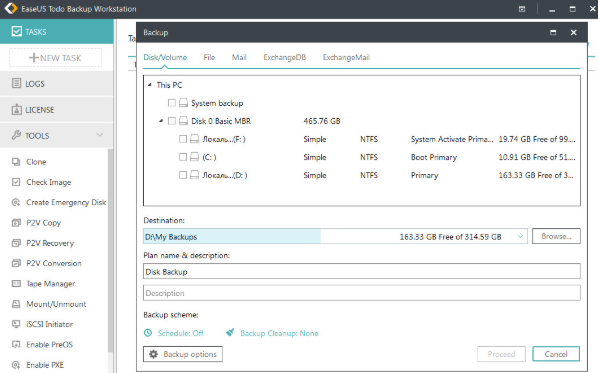The image size is (598, 373).
Task: Click the Create Emergency Disk icon
Action: [x=16, y=202]
